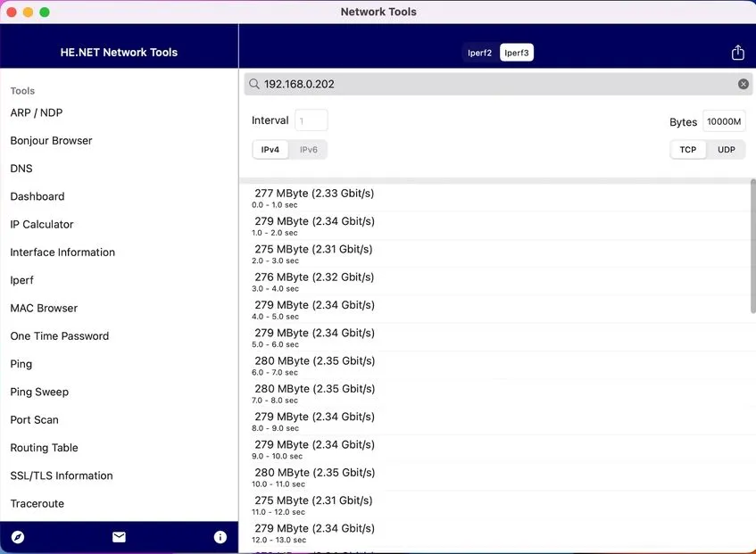The height and width of the screenshot is (554, 756).
Task: Select IPv6 protocol
Action: (x=308, y=150)
